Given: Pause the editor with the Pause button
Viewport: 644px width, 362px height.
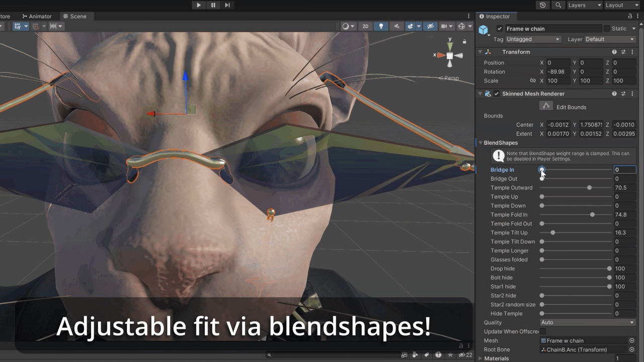Looking at the screenshot, I should [x=213, y=5].
